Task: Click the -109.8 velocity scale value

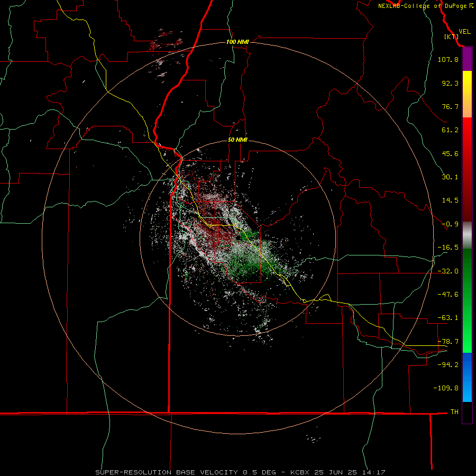Action: [446, 388]
